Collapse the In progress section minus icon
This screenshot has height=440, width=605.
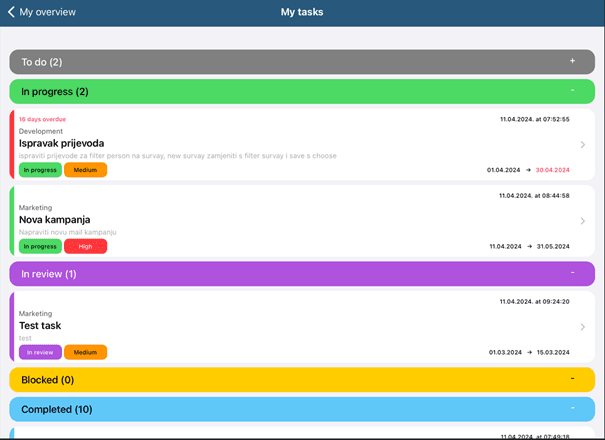tap(573, 91)
